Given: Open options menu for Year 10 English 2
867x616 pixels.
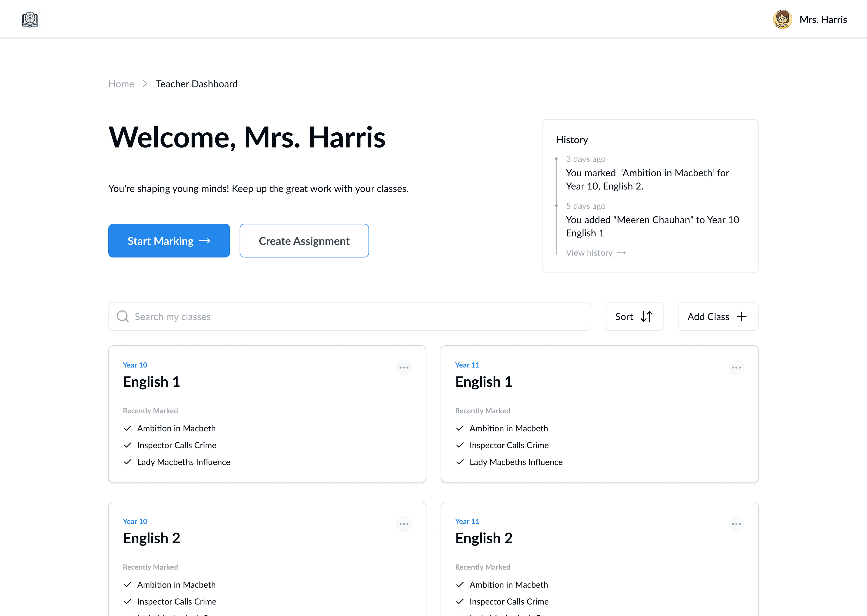Looking at the screenshot, I should click(x=403, y=524).
